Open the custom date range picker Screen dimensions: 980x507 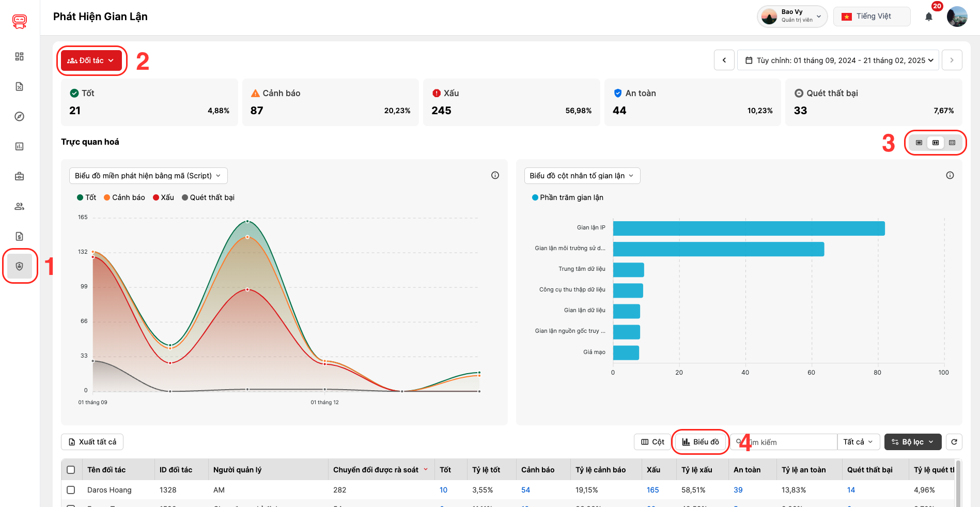[x=838, y=60]
